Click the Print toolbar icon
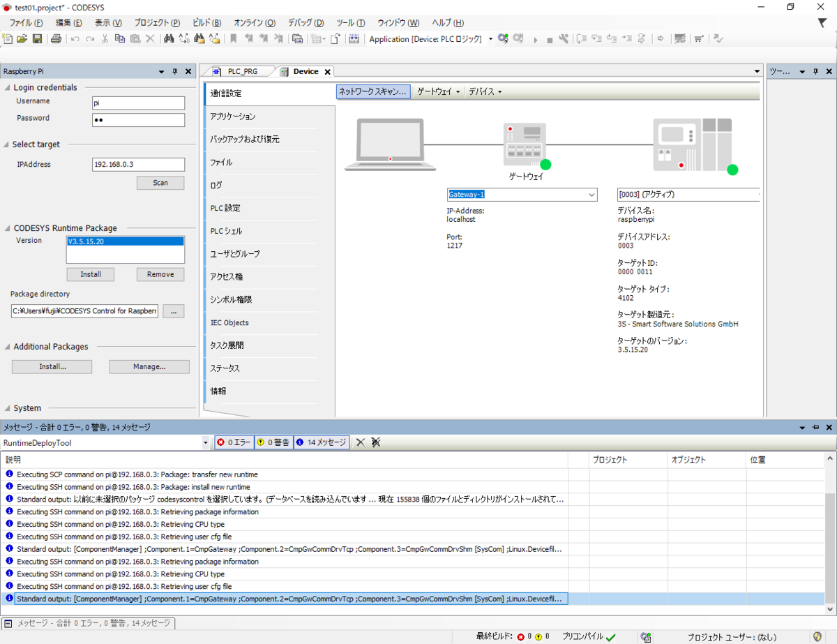This screenshot has width=837, height=644. 56,39
